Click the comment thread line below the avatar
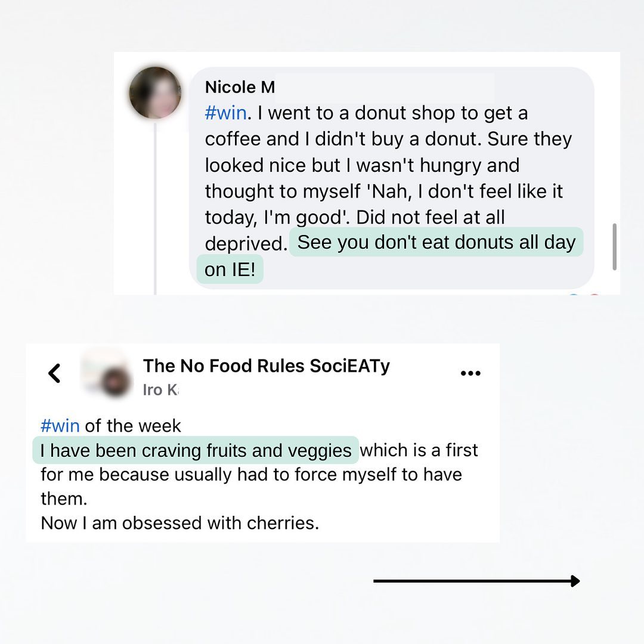 [x=155, y=209]
